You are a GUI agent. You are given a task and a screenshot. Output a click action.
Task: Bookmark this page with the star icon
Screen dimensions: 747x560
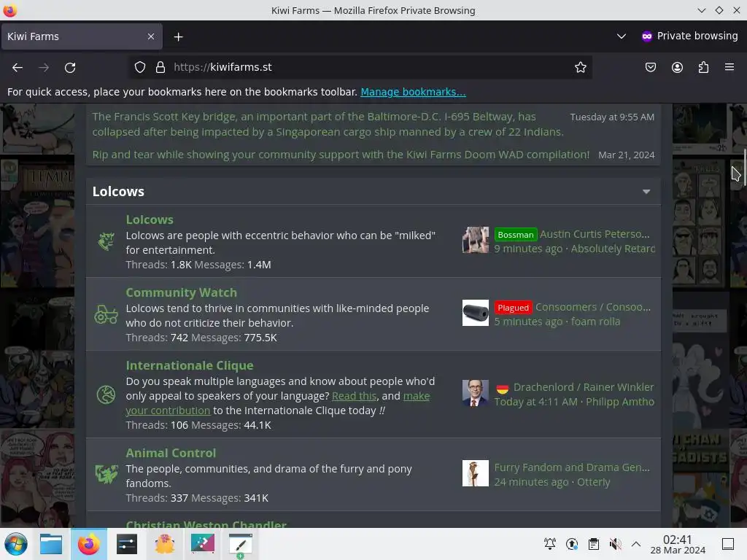(580, 67)
